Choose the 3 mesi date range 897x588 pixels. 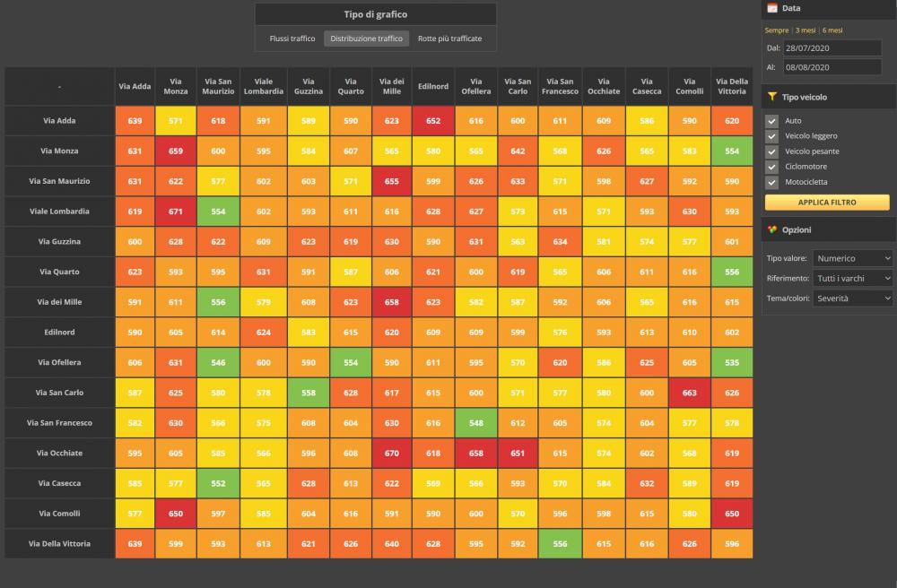pyautogui.click(x=806, y=30)
